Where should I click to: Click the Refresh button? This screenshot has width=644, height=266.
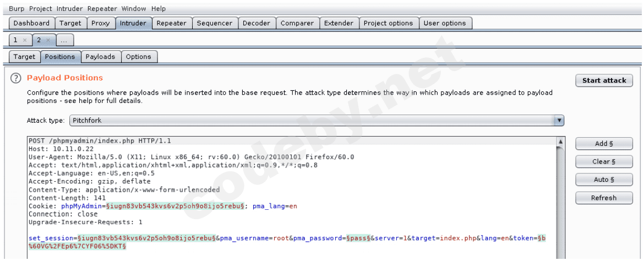(x=604, y=198)
